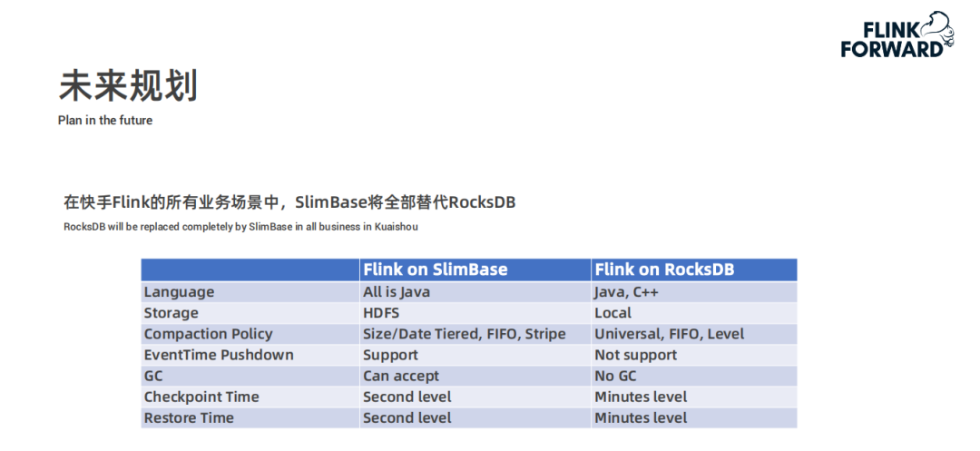Click the "Language" row label
This screenshot has width=980, height=451.
coord(180,292)
